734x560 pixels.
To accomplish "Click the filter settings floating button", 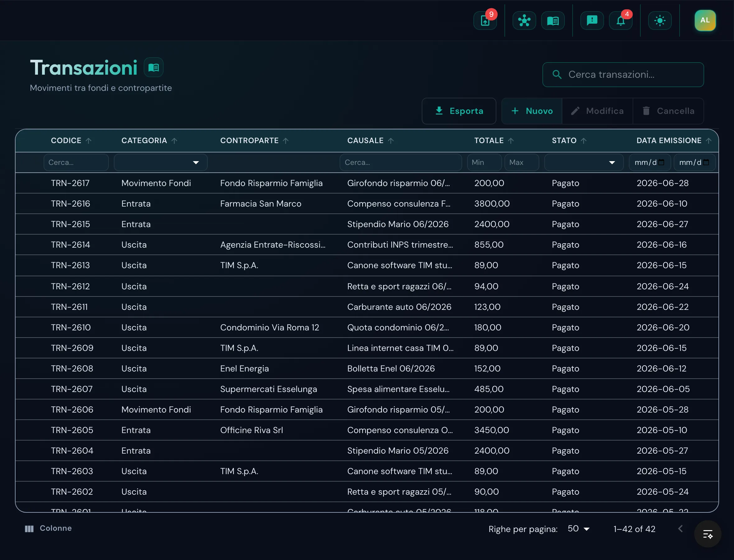I will [708, 534].
